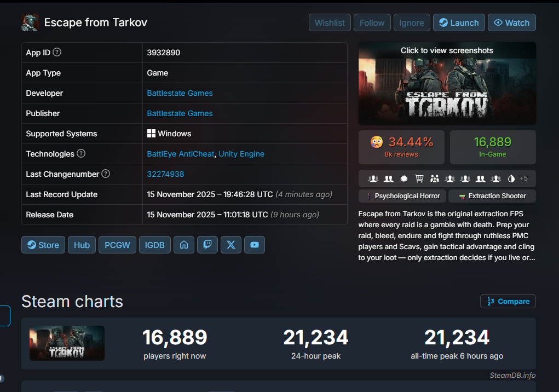Open the Battlestate Games developer link
The height and width of the screenshot is (392, 559).
click(x=180, y=93)
